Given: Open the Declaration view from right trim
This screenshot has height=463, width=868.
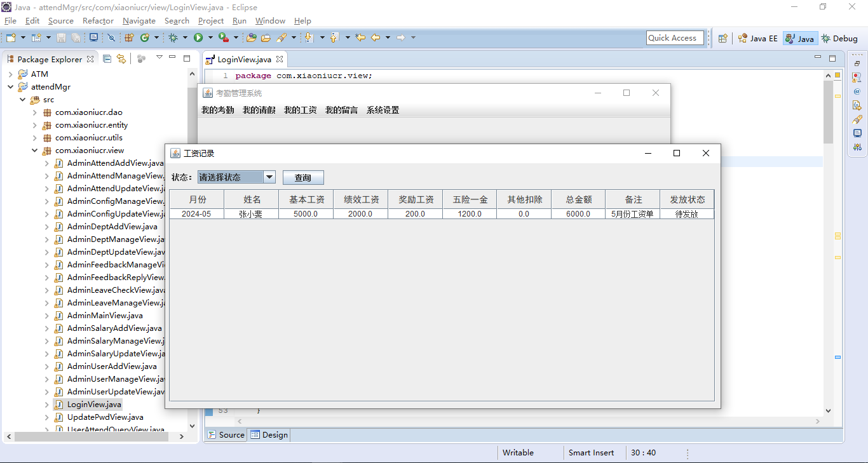Looking at the screenshot, I should [x=857, y=105].
